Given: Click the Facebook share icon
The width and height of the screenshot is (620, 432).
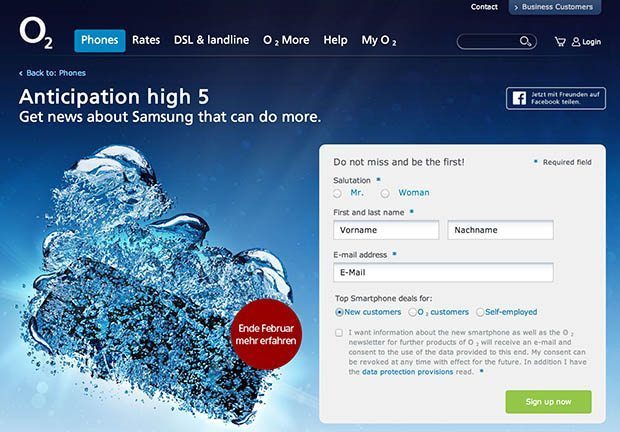Looking at the screenshot, I should (519, 98).
